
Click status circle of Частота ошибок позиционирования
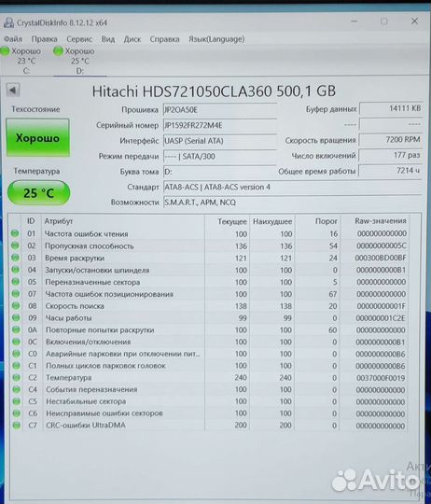click(x=16, y=293)
